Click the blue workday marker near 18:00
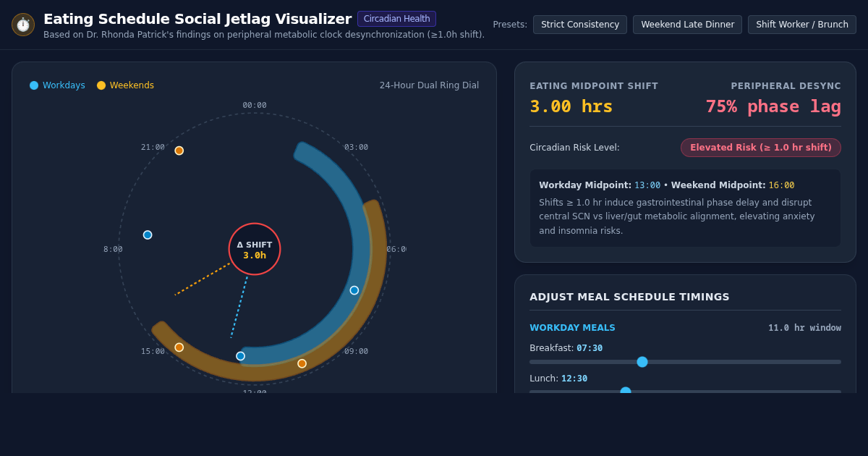This screenshot has height=456, width=868. click(x=148, y=235)
